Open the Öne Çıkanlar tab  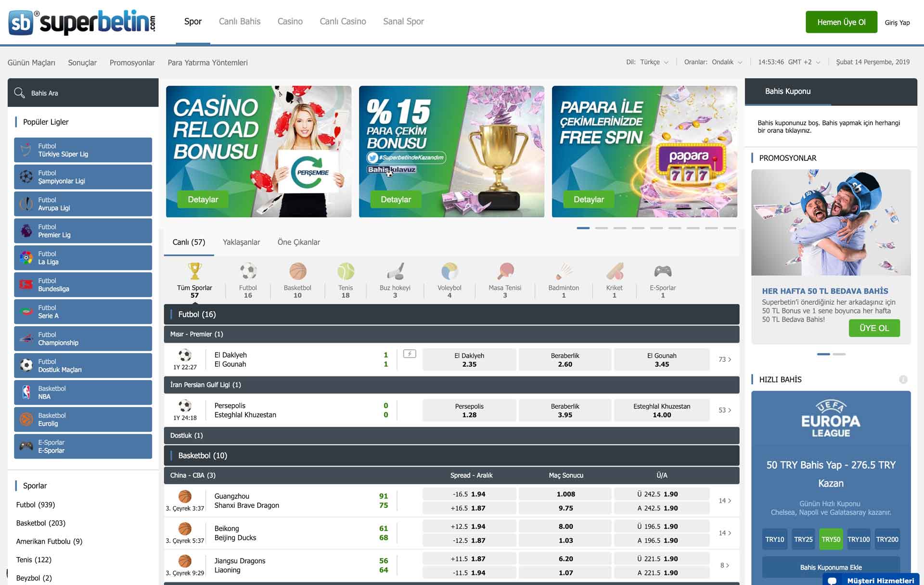click(x=298, y=242)
